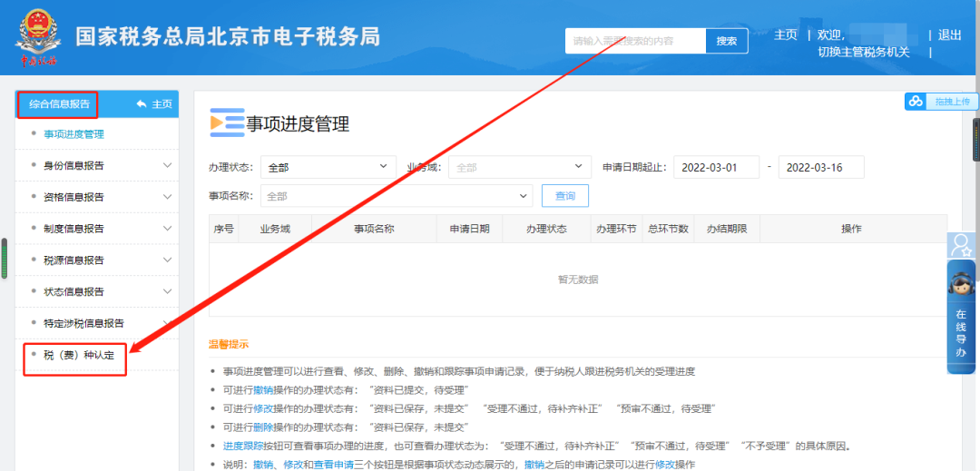Click the 事项名称 column header
This screenshot has height=471, width=980.
pyautogui.click(x=375, y=229)
